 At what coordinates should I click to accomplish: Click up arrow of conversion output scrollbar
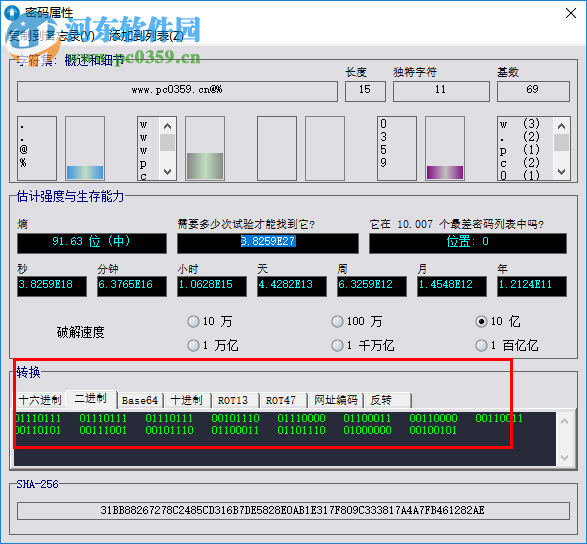tap(565, 421)
